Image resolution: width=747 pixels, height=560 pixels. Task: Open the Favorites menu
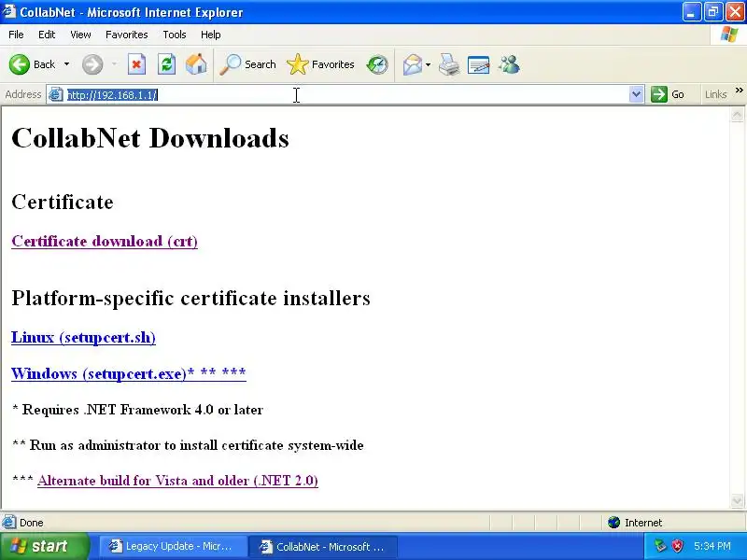tap(127, 35)
